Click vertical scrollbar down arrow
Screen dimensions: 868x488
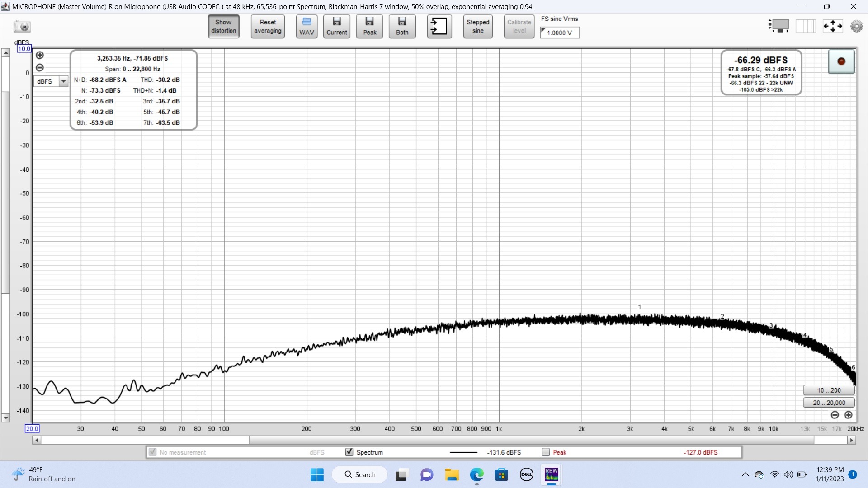6,418
